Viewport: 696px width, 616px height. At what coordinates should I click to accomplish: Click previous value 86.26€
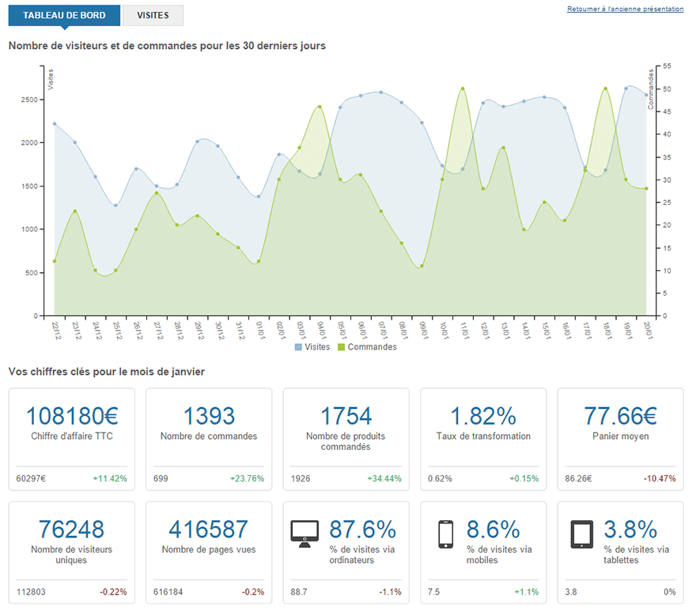[x=578, y=478]
